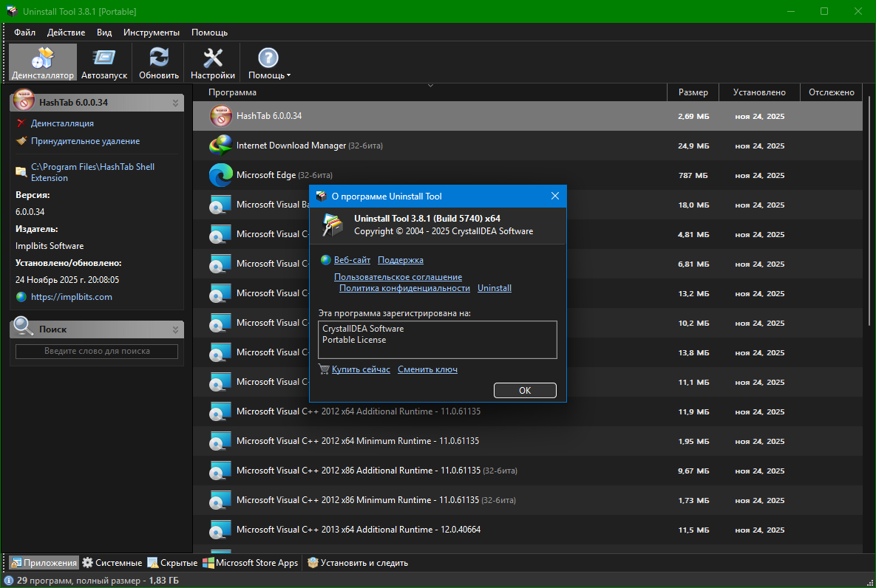Select the Internet Download Manager icon
Image resolution: width=876 pixels, height=588 pixels.
pyautogui.click(x=220, y=146)
